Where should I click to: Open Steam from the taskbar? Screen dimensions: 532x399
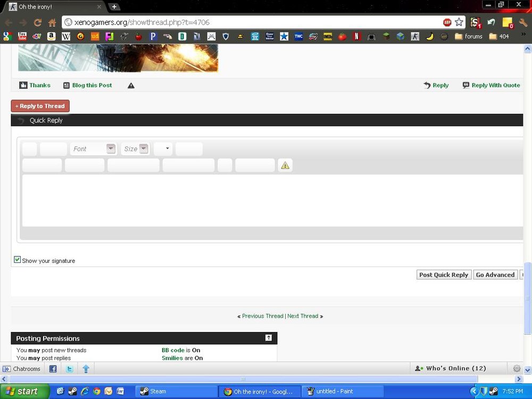[x=176, y=391]
